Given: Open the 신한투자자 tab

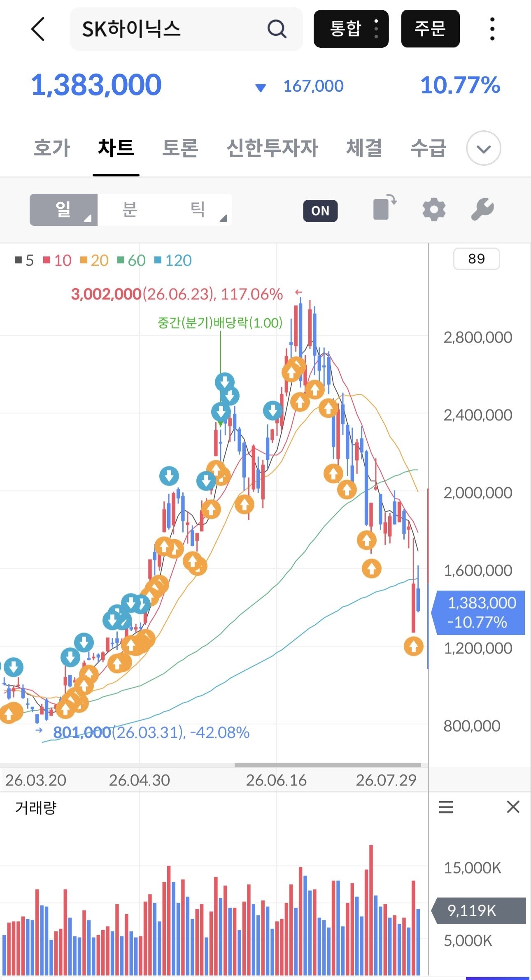Looking at the screenshot, I should 272,148.
